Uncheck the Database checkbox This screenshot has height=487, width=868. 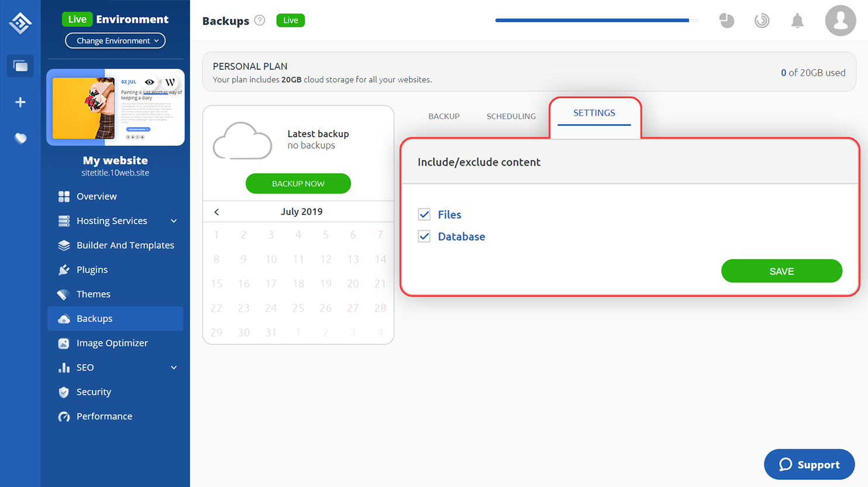[424, 236]
